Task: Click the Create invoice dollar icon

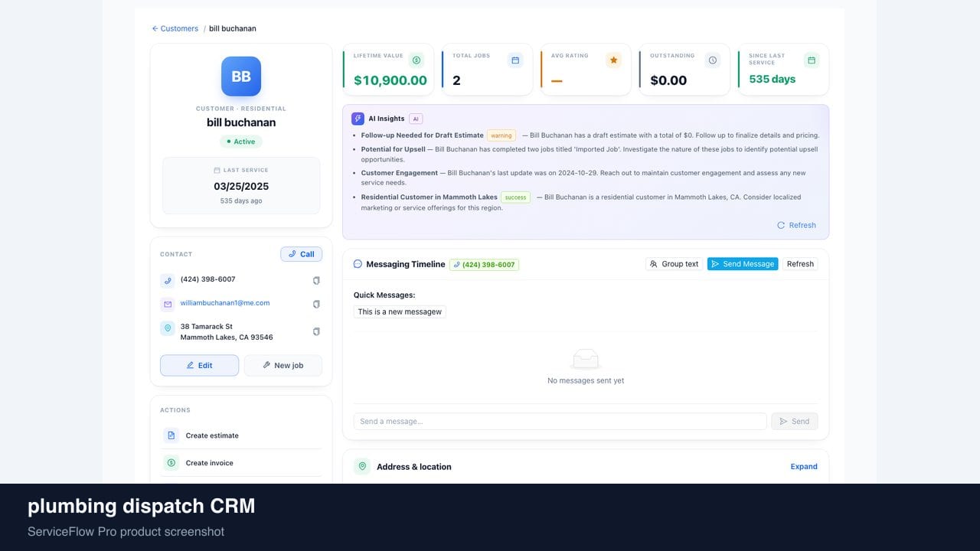Action: point(171,463)
